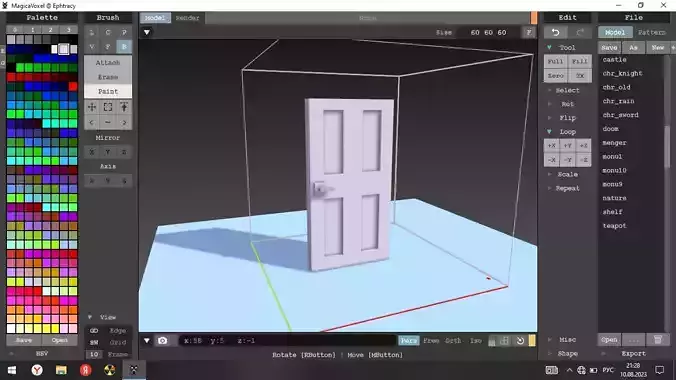Select the C center brush mode

[x=108, y=32]
